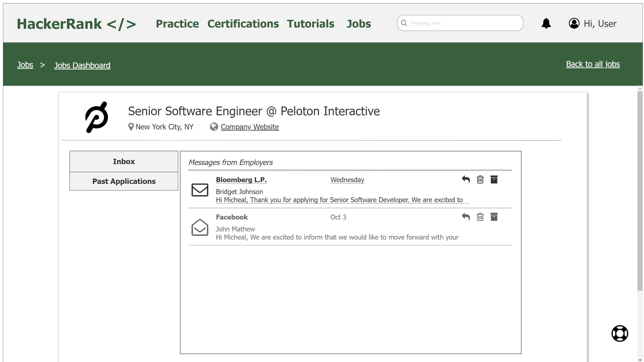The width and height of the screenshot is (644, 362).
Task: Open the Bloomberg L.P. sender link
Action: pyautogui.click(x=241, y=179)
